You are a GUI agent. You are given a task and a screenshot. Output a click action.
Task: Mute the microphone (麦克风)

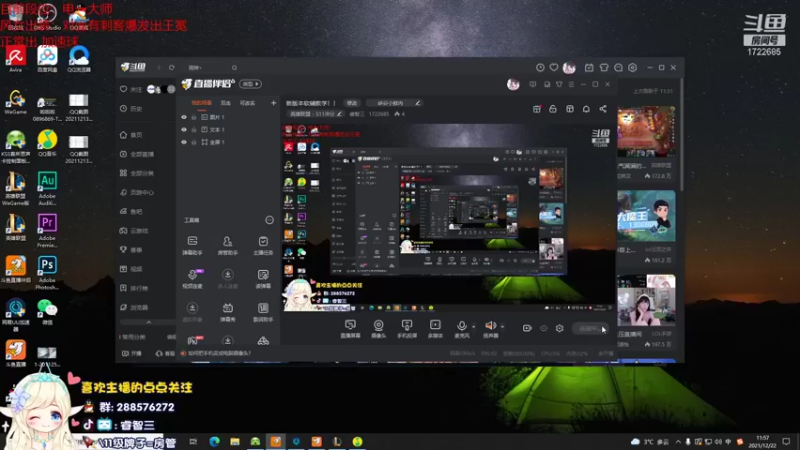pos(461,329)
